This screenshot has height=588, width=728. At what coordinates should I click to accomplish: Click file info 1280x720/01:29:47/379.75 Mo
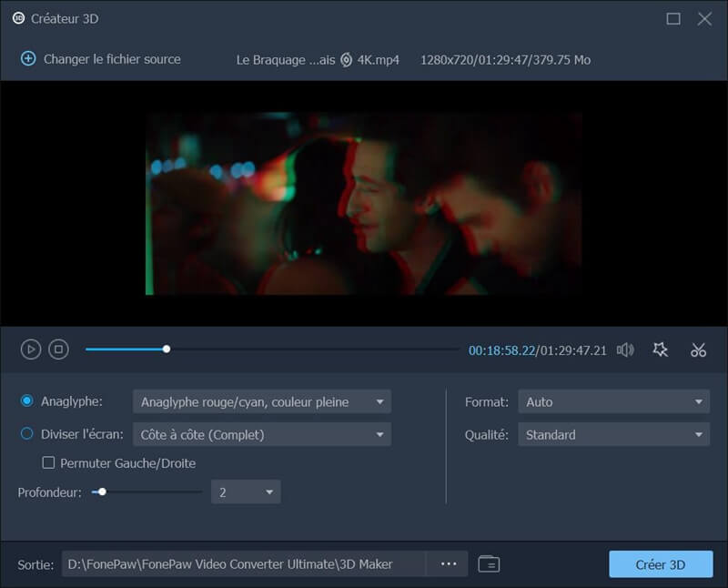[505, 60]
